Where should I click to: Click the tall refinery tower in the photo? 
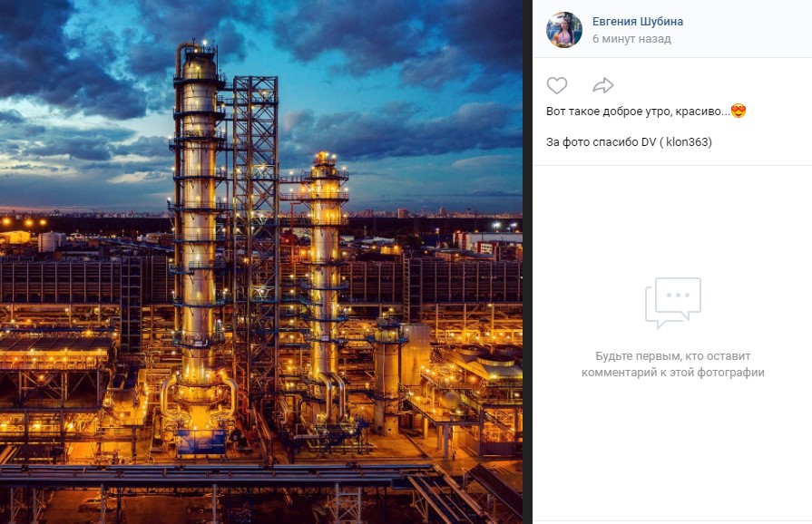(200, 227)
